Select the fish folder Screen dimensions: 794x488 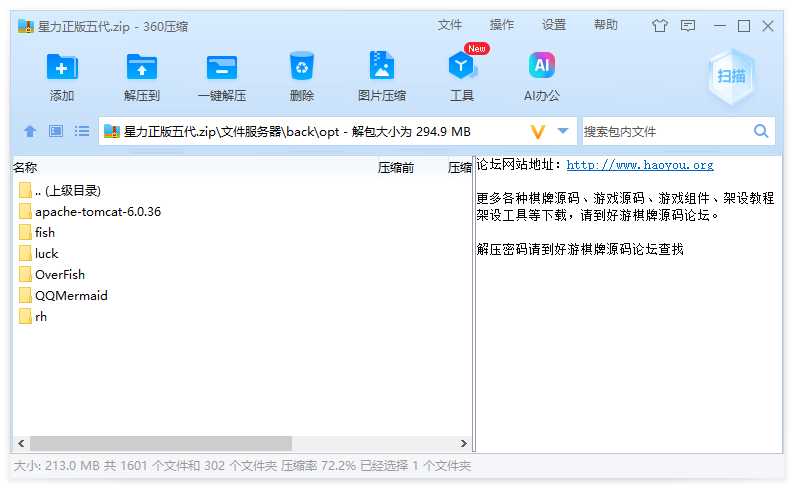[242, 232]
